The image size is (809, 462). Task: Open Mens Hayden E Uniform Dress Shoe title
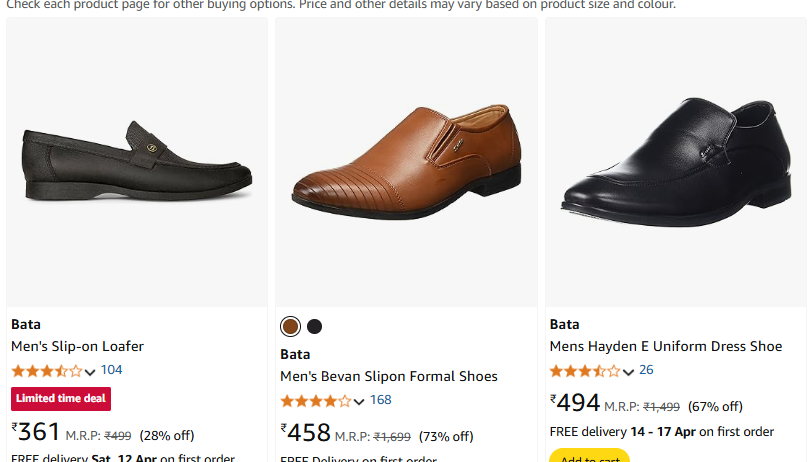[x=666, y=346]
